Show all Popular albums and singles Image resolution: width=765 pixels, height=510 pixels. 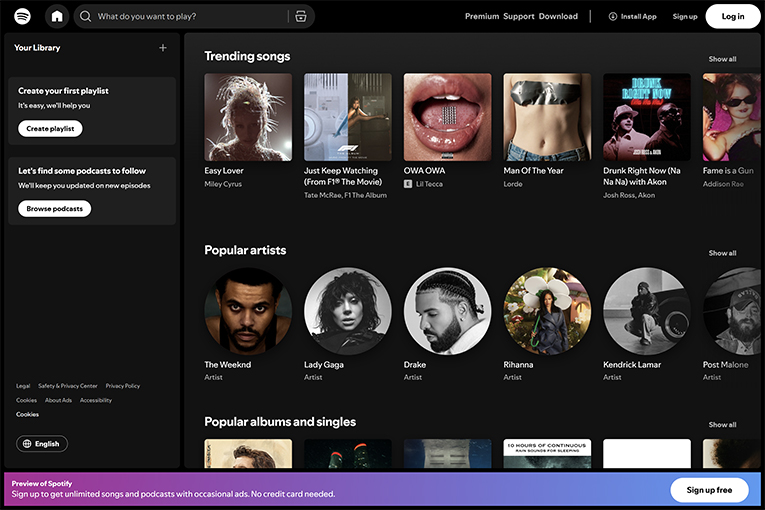pyautogui.click(x=723, y=425)
